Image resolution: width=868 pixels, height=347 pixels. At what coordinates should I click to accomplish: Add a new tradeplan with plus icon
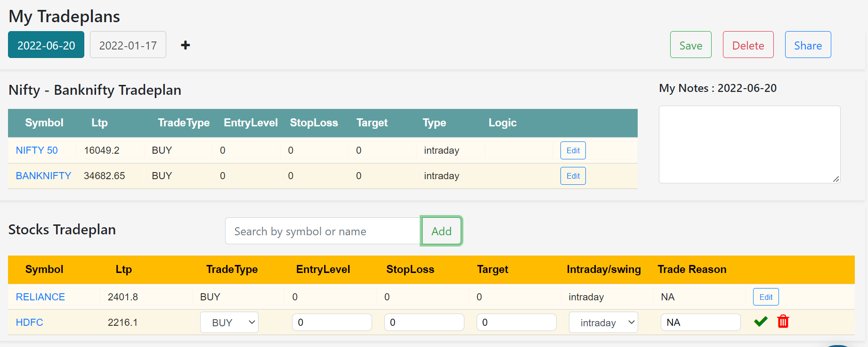point(186,45)
